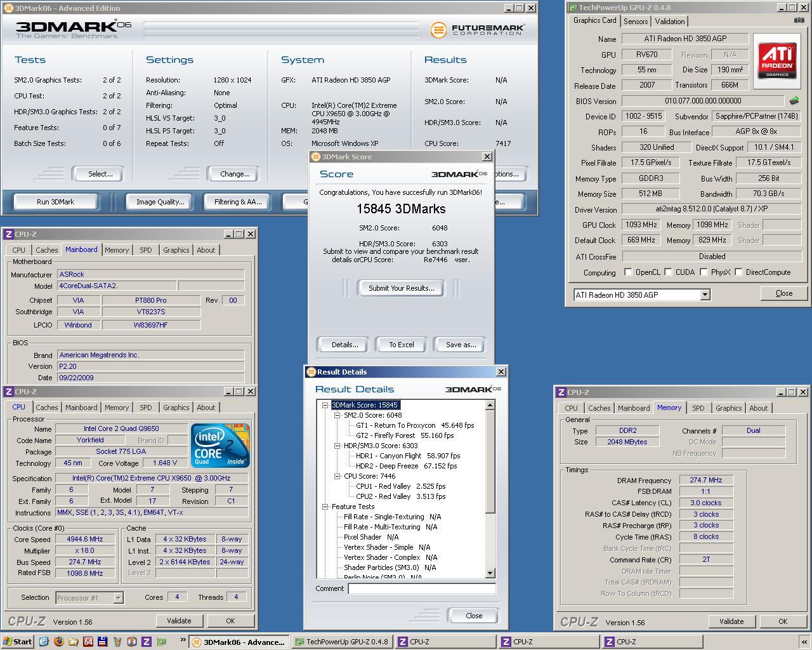Click the 3DMark Score dialog title icon
The height and width of the screenshot is (650, 812).
(315, 157)
